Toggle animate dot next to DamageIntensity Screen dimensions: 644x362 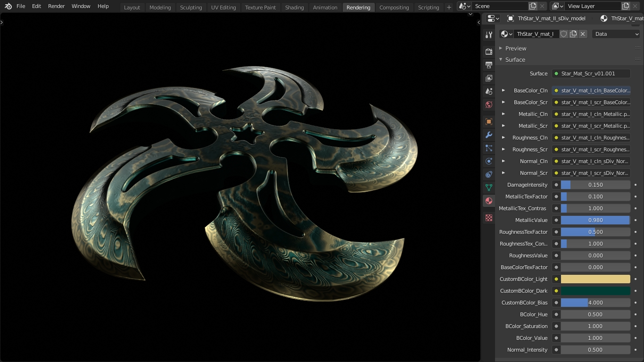pyautogui.click(x=636, y=185)
